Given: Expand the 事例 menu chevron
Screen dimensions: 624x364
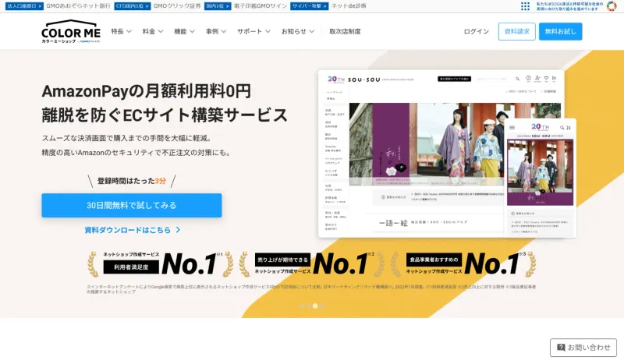Looking at the screenshot, I should click(x=224, y=31).
